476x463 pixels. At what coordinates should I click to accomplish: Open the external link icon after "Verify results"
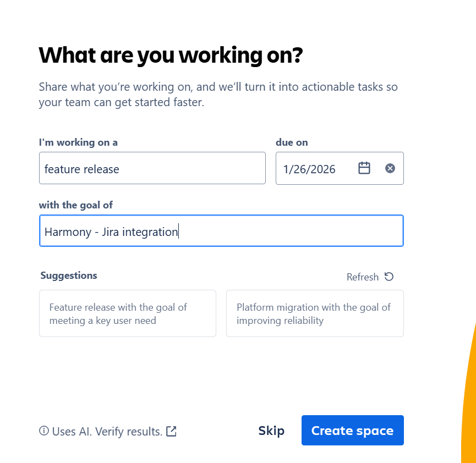click(172, 431)
